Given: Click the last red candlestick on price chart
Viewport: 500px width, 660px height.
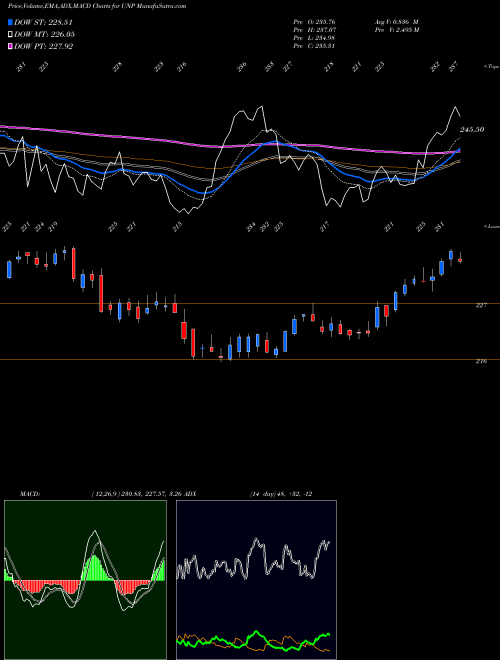Looking at the screenshot, I should (x=460, y=260).
